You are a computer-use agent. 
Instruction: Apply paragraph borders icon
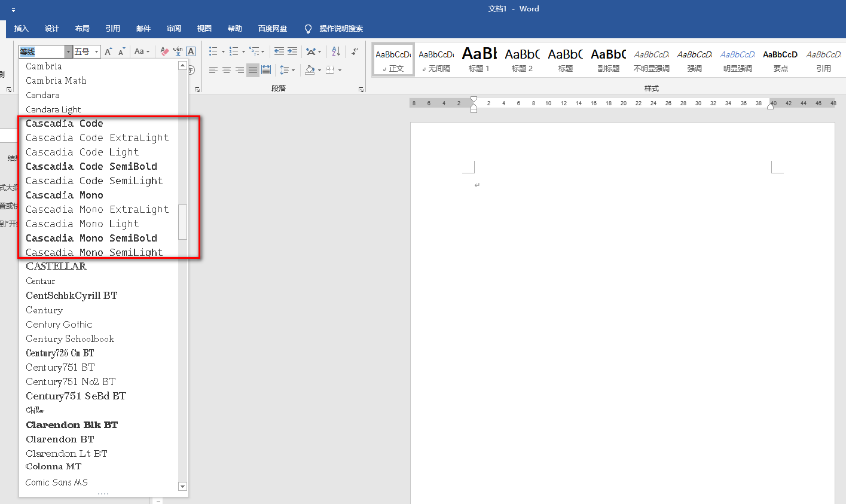[330, 70]
